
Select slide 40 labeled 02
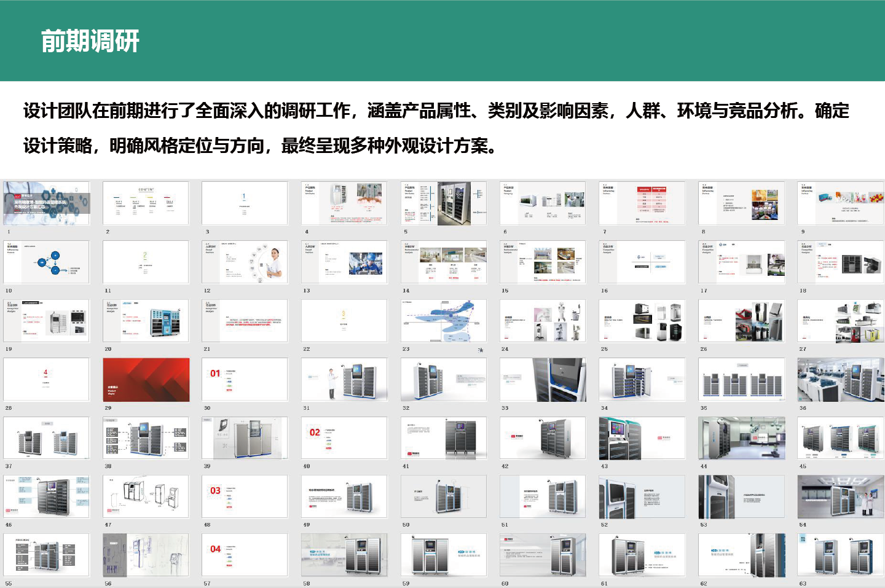[x=344, y=437]
